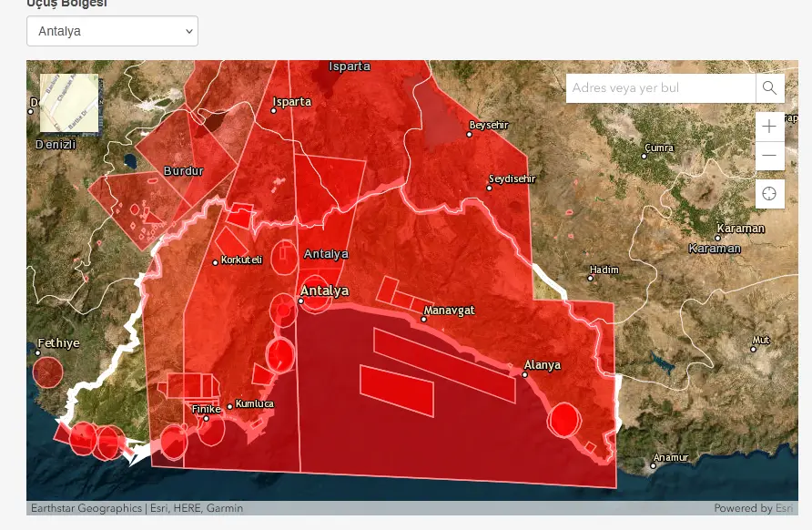The image size is (812, 530).
Task: Click the Korkuteli town label
Action: tap(242, 260)
